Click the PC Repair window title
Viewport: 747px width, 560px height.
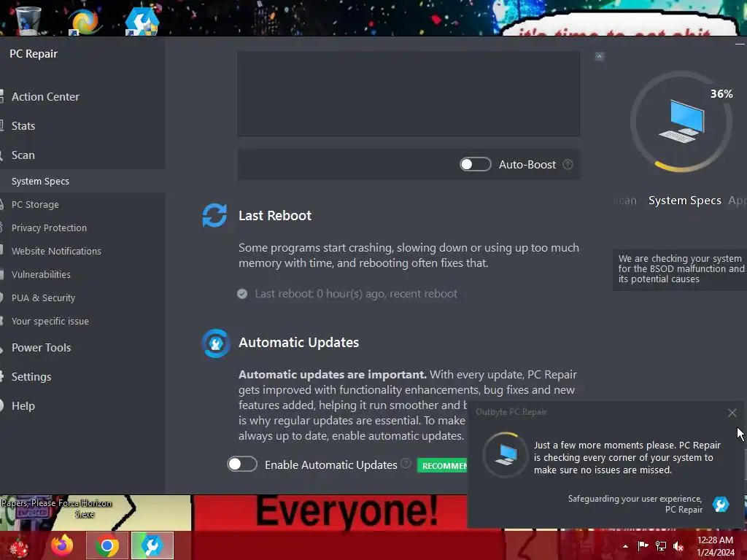34,54
